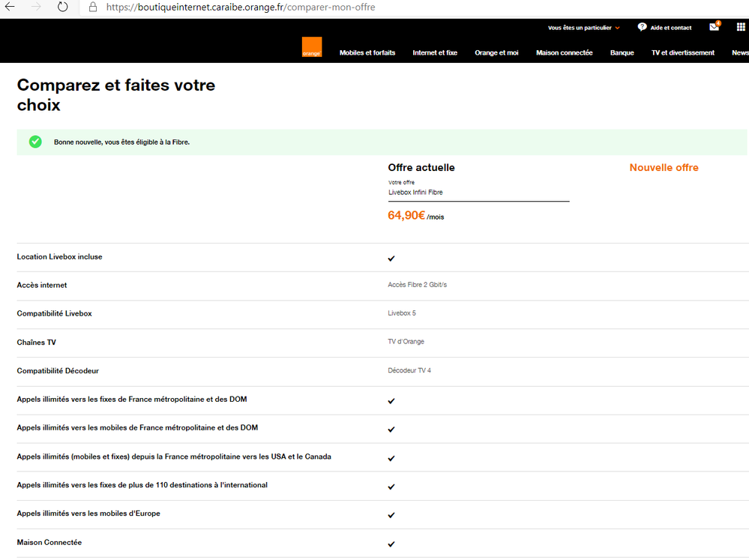Click the Aide et contact question icon
The width and height of the screenshot is (749, 560).
pos(642,27)
